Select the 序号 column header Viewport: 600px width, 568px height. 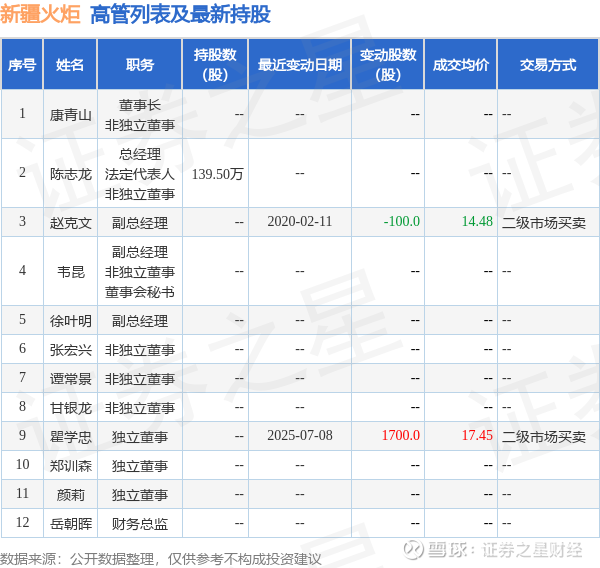coord(22,65)
